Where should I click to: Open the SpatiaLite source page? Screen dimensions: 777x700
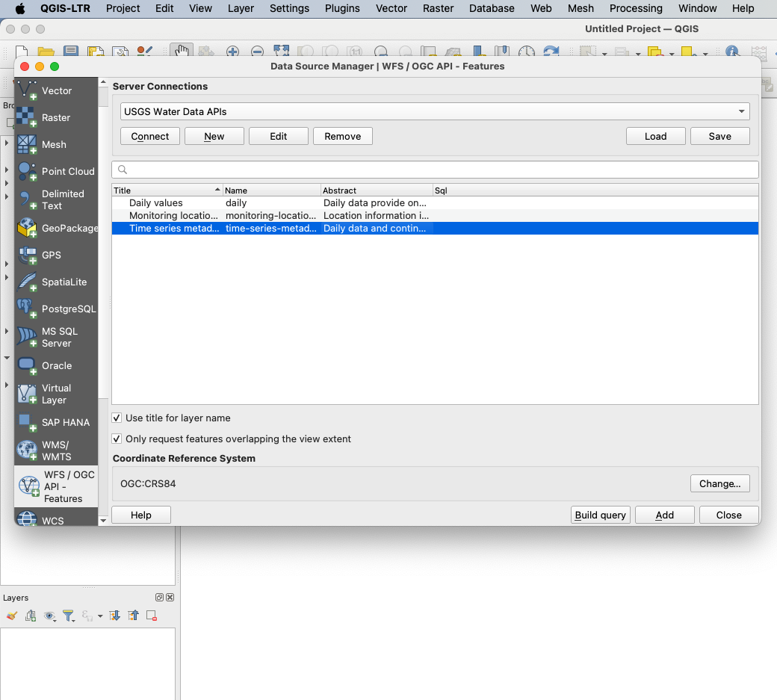(x=56, y=282)
